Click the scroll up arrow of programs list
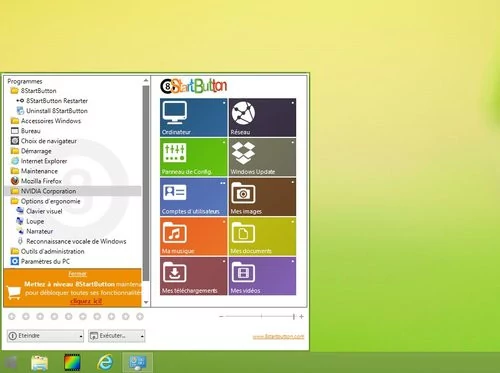The height and width of the screenshot is (373, 500). (146, 81)
